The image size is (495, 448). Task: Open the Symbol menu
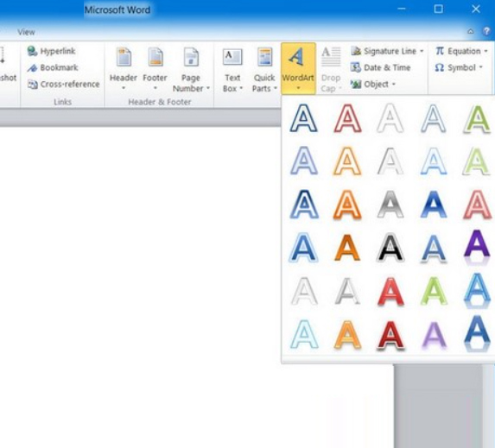click(x=459, y=67)
